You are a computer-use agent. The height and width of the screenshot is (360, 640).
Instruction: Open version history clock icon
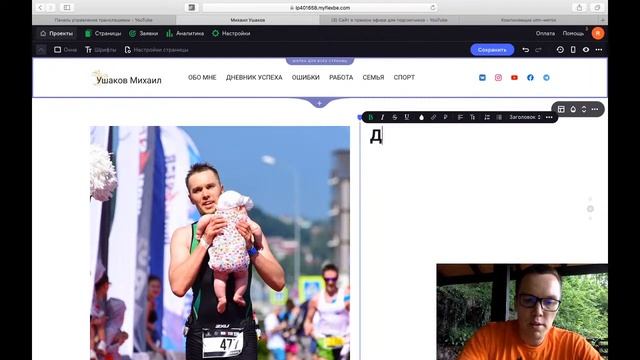pyautogui.click(x=560, y=50)
